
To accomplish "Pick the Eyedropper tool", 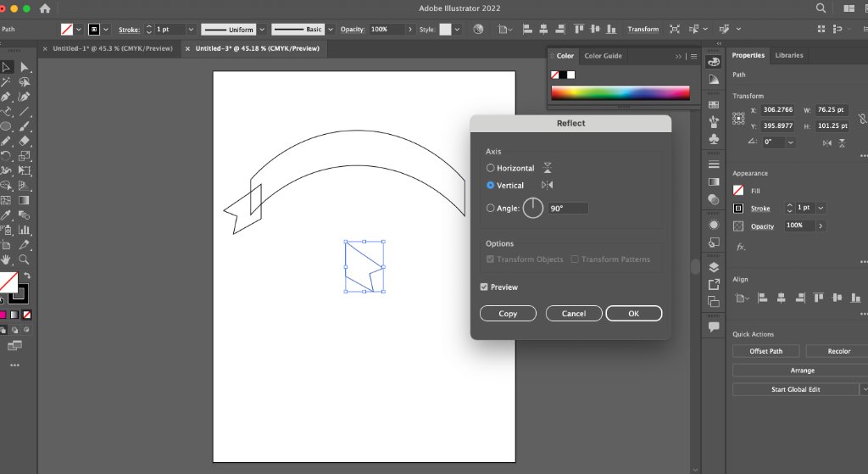I will click(6, 215).
